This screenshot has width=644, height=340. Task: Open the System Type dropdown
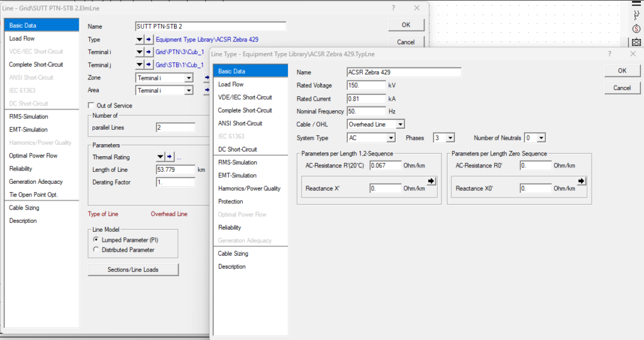(391, 138)
